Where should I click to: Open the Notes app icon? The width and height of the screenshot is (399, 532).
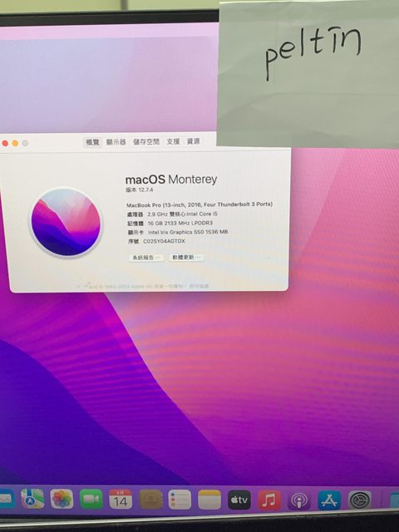209,500
